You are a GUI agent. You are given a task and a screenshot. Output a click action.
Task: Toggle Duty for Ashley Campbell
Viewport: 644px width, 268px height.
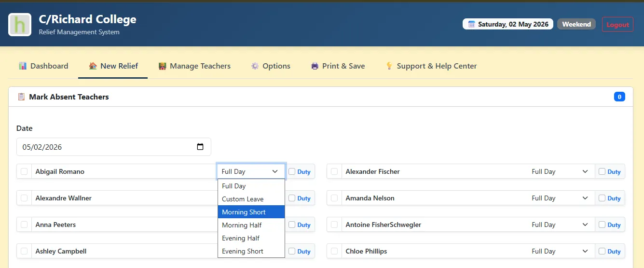292,251
